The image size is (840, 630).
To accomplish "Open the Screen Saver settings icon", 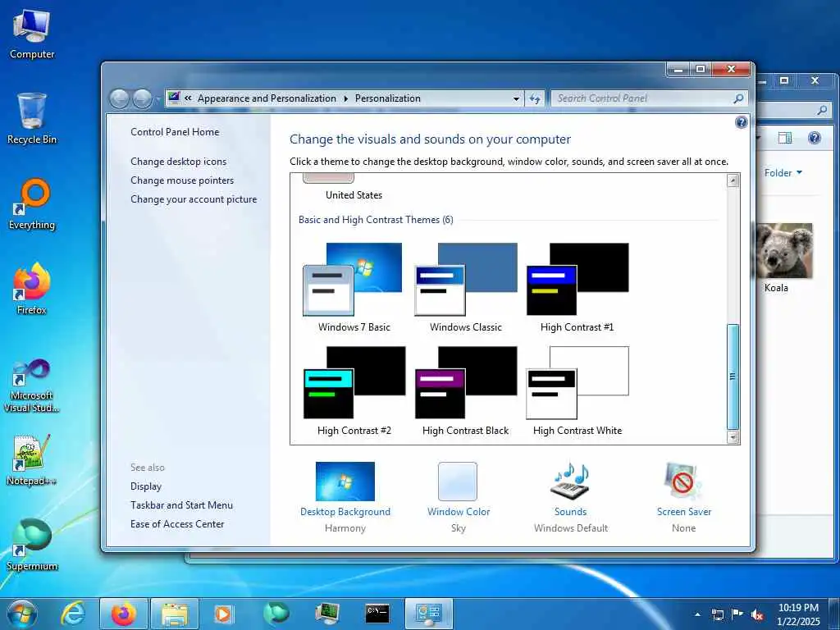I will (683, 481).
